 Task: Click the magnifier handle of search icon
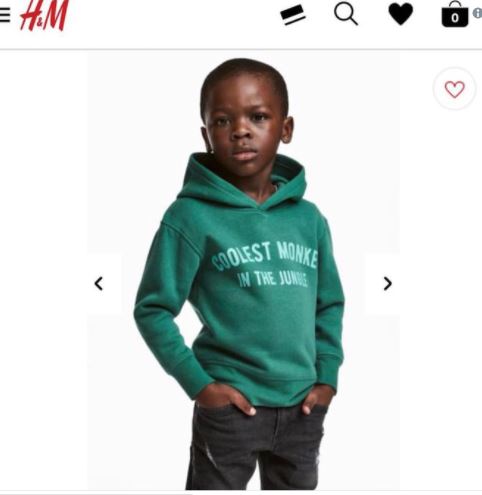point(354,21)
